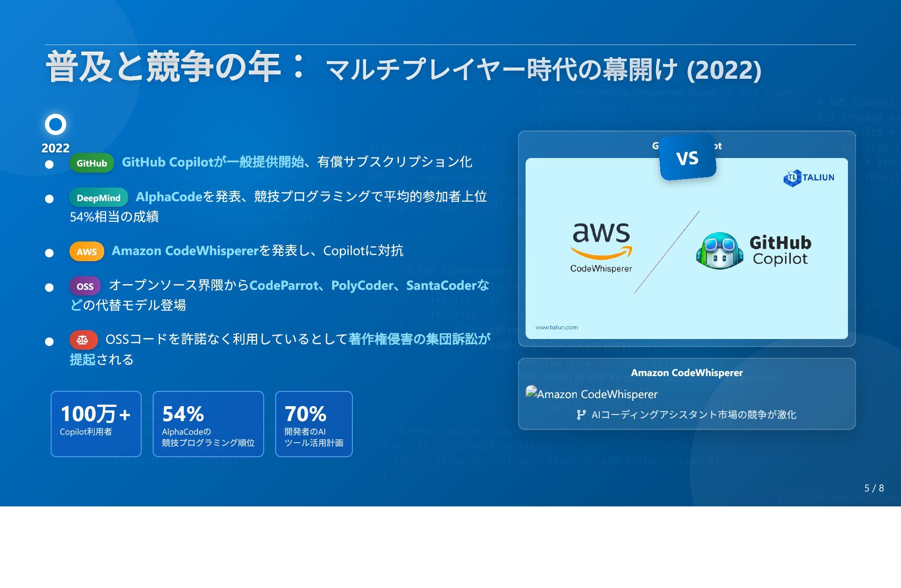901x588 pixels.
Task: Click the GitHub Copilot mascot icon
Action: (719, 251)
